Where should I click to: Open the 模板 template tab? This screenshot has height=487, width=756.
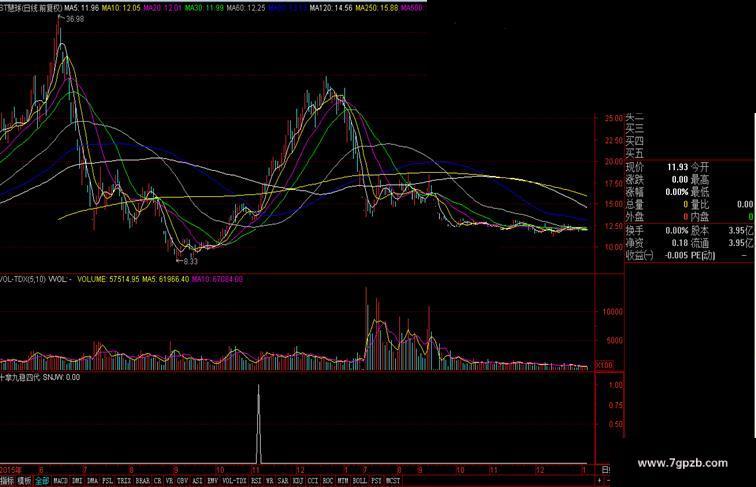[x=24, y=481]
